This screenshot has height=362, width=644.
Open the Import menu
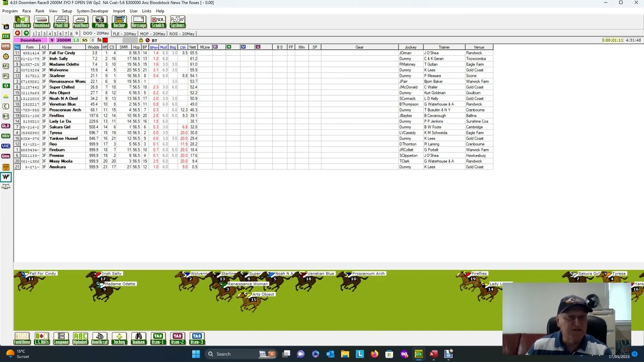tap(119, 11)
